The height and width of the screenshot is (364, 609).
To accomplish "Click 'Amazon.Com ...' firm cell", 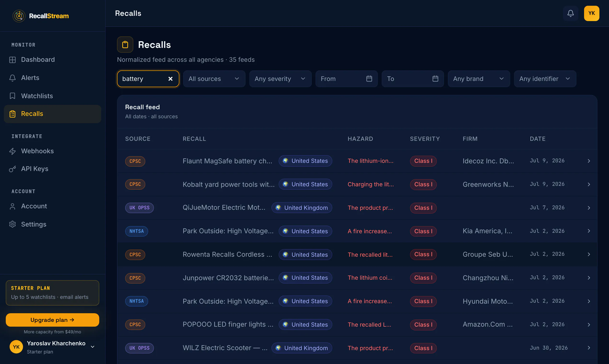I will [x=488, y=324].
